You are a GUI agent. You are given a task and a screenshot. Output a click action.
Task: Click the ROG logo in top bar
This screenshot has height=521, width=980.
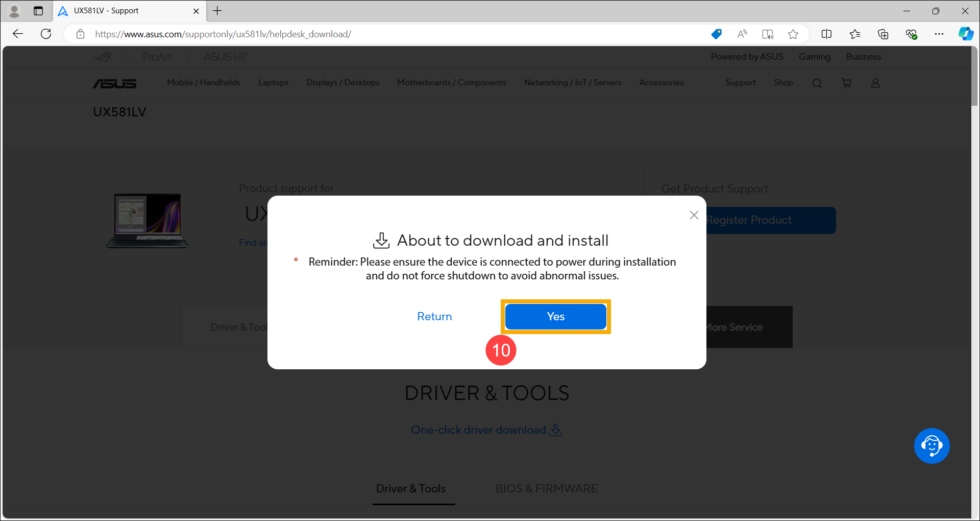tap(102, 57)
